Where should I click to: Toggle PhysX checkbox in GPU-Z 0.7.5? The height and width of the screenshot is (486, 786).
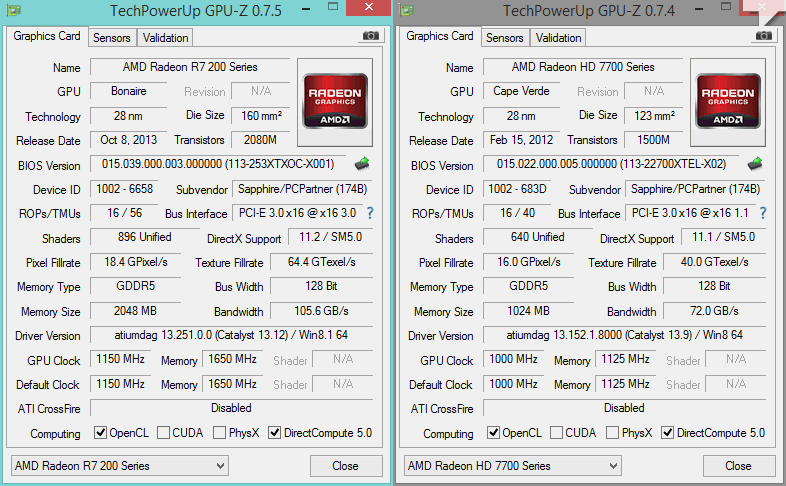(220, 432)
